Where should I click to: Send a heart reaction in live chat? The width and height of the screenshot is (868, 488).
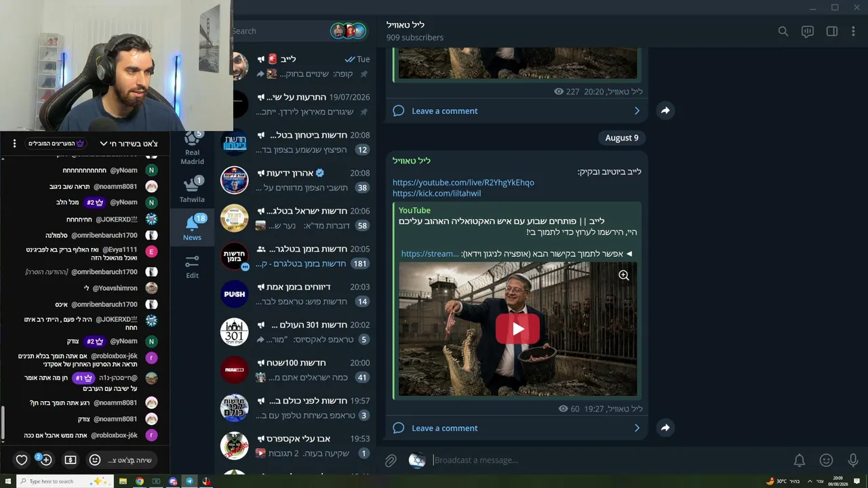(x=22, y=460)
